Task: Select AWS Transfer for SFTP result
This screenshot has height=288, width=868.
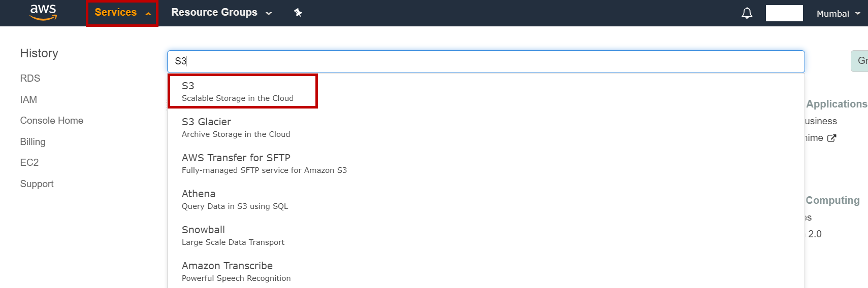Action: pos(264,163)
